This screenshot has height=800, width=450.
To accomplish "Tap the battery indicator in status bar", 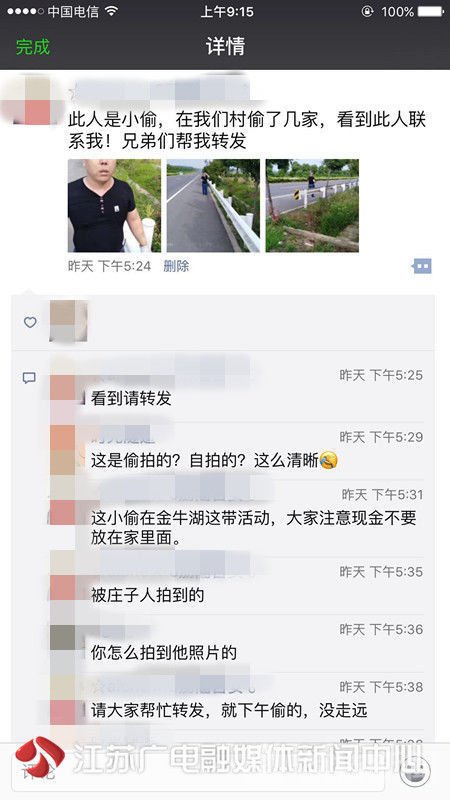I will [431, 11].
